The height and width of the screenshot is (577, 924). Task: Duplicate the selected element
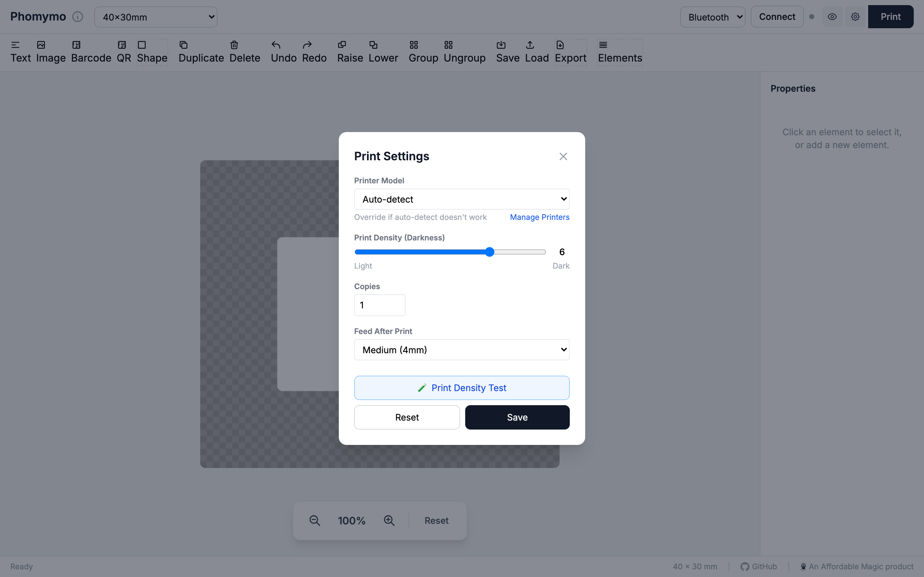(x=201, y=52)
